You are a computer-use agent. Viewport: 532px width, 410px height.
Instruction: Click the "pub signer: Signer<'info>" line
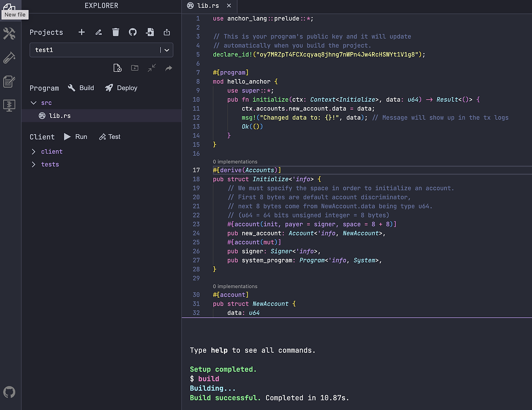point(274,251)
